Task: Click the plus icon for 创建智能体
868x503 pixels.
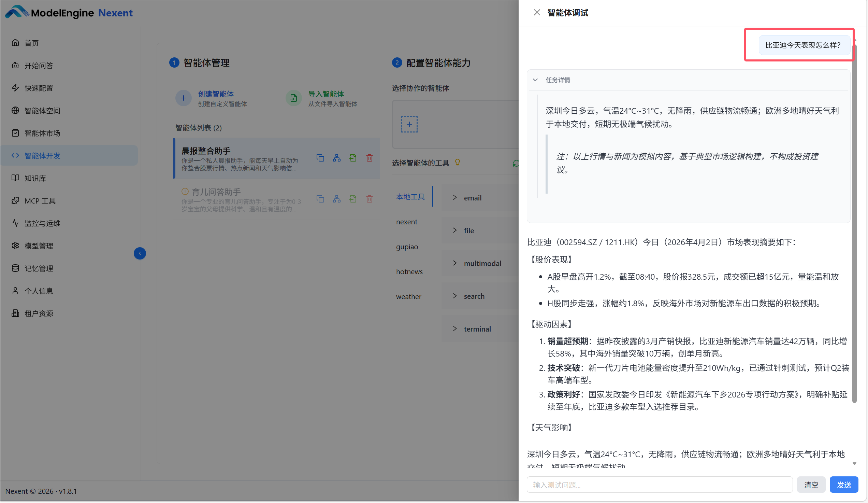Action: coord(184,98)
